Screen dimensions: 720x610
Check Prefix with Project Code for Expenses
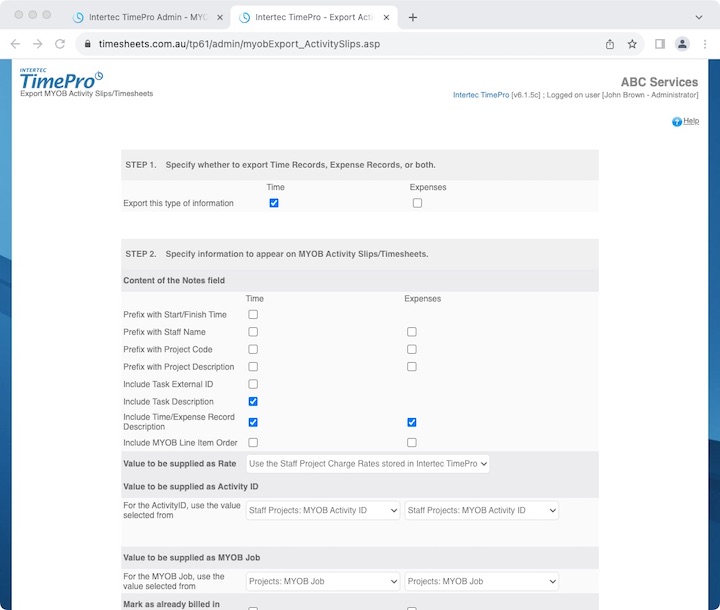pyautogui.click(x=412, y=350)
